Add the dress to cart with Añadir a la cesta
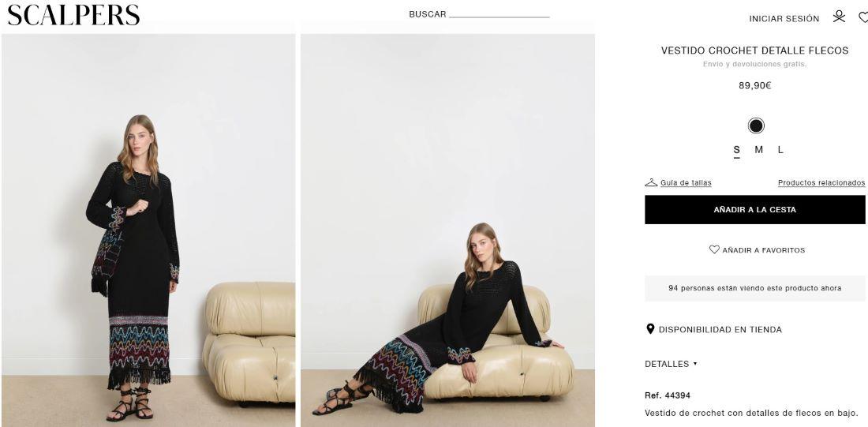 click(x=754, y=209)
